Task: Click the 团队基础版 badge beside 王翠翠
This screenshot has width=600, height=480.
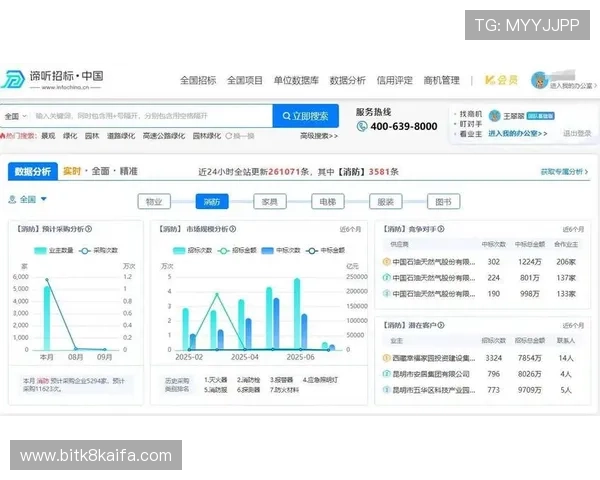Action: click(x=541, y=116)
